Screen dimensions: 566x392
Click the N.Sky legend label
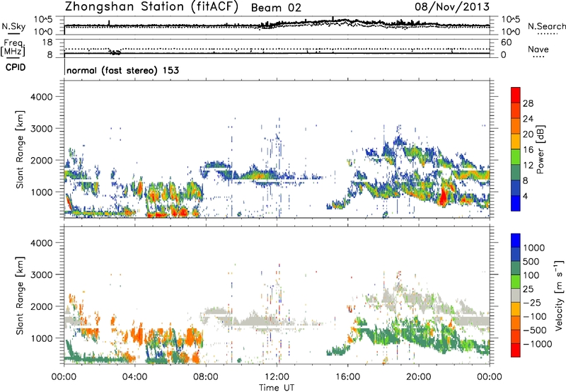click(x=13, y=26)
